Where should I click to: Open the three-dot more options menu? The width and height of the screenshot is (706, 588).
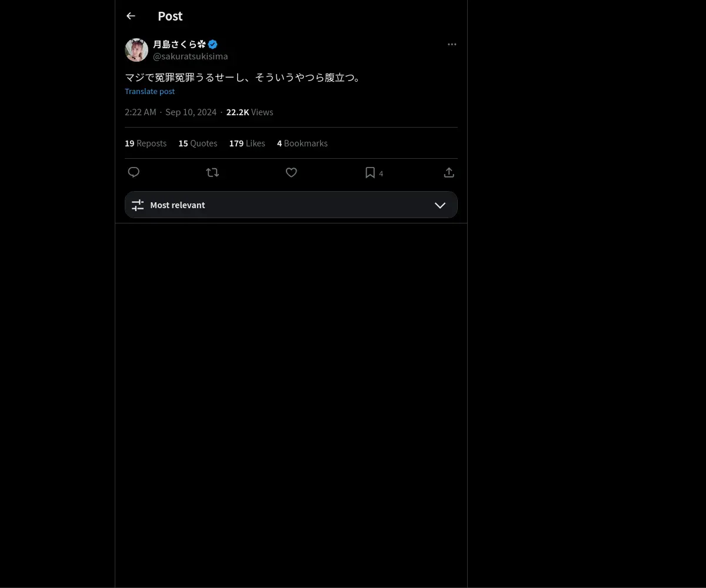click(x=452, y=44)
